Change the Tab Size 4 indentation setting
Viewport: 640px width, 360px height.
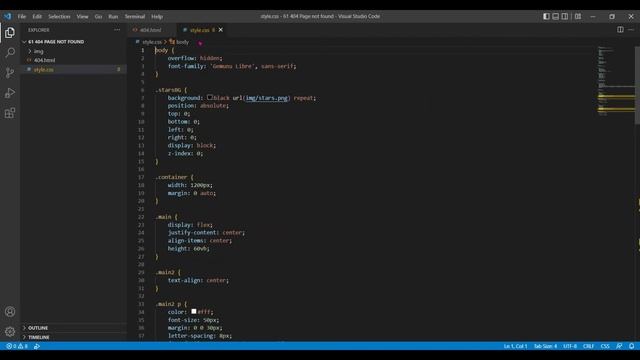(x=545, y=346)
